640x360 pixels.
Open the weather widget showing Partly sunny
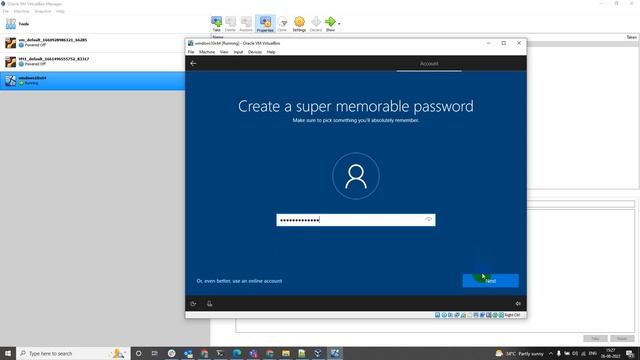coord(519,353)
